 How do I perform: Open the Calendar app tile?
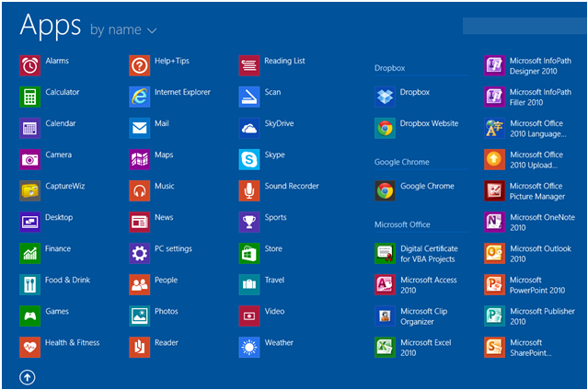coord(30,128)
